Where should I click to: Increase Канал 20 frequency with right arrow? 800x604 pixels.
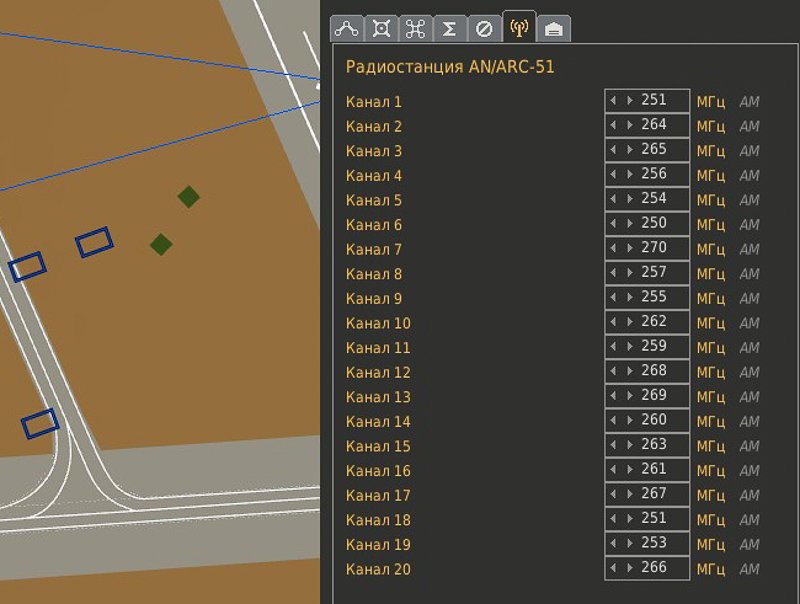[x=629, y=569]
